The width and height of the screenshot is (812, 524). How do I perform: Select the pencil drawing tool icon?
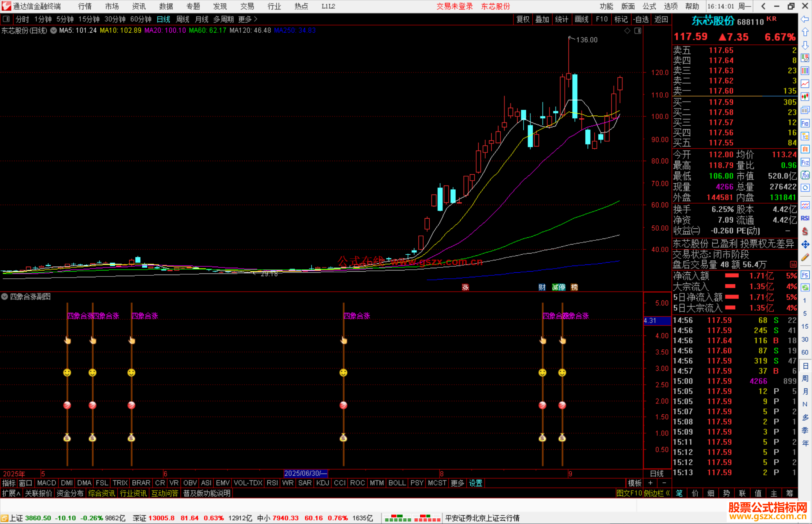pos(805,257)
